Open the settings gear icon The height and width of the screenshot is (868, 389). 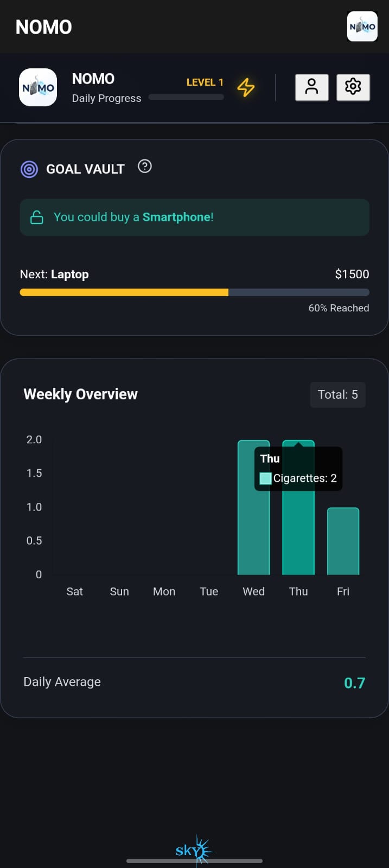tap(353, 87)
